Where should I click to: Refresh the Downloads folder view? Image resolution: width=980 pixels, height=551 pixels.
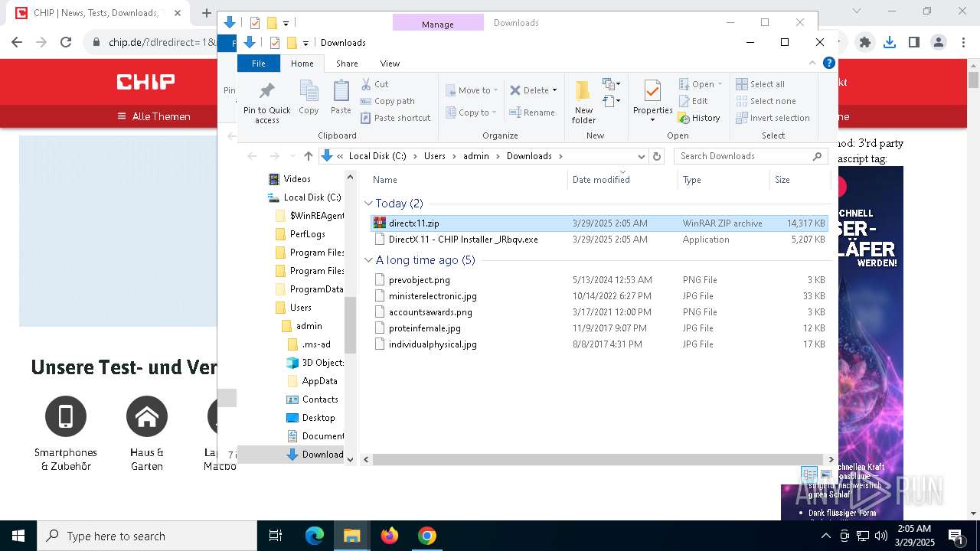click(x=656, y=156)
